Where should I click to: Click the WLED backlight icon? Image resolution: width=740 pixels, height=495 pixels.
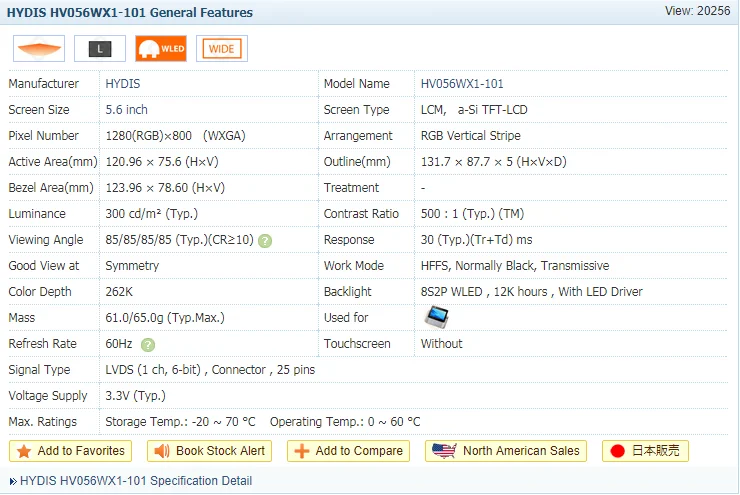tap(161, 49)
